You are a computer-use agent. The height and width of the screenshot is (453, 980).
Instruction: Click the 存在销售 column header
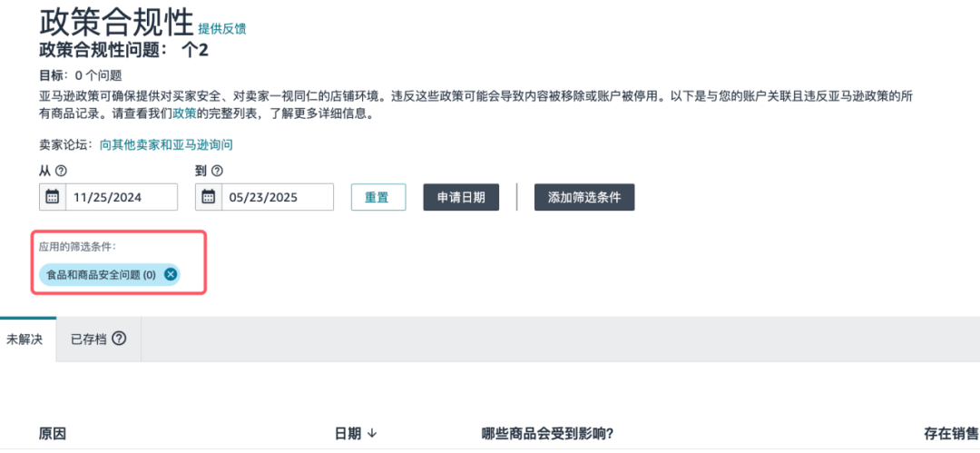(x=951, y=434)
